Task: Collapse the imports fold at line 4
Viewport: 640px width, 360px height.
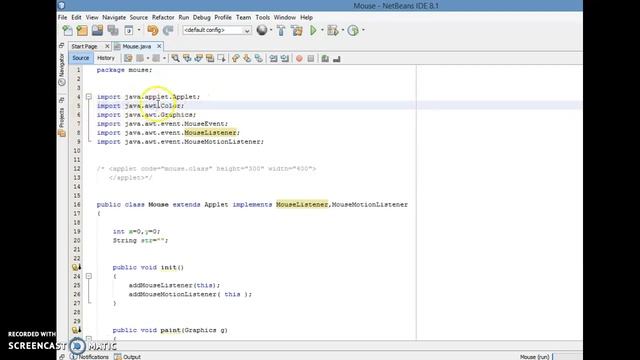Action: [x=89, y=97]
